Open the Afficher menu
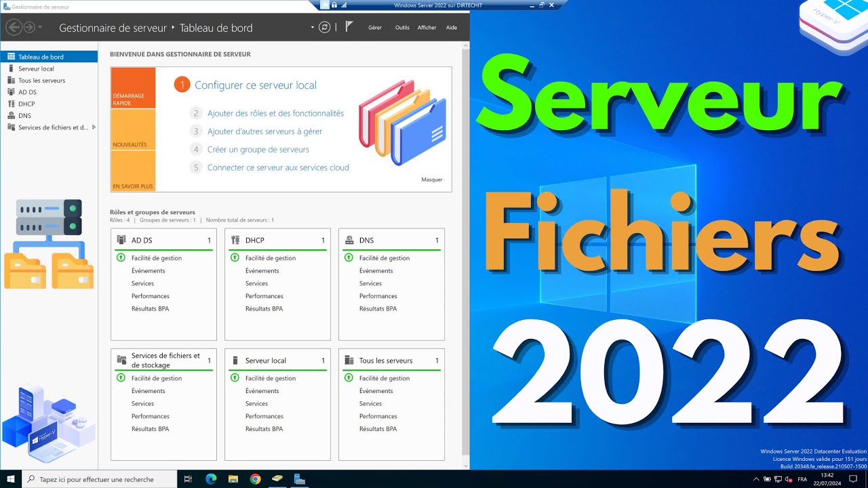868x488 pixels. [427, 28]
